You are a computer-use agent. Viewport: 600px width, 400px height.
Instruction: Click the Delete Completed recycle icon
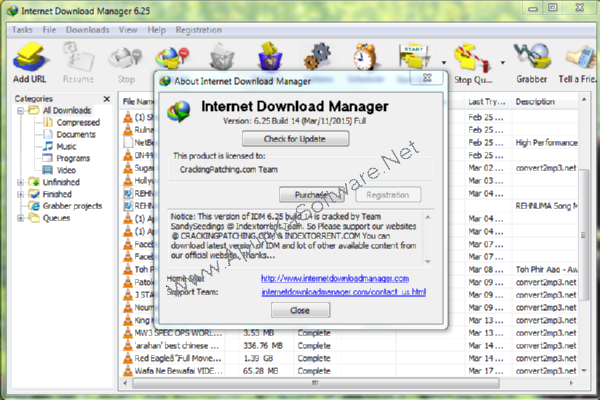tap(270, 56)
